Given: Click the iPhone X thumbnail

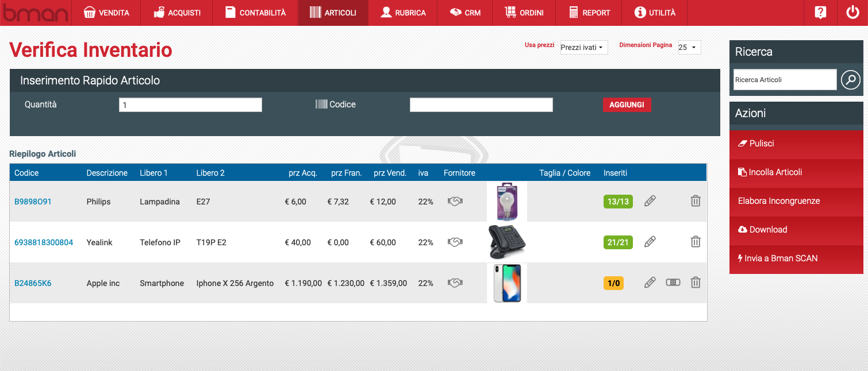Looking at the screenshot, I should [507, 283].
